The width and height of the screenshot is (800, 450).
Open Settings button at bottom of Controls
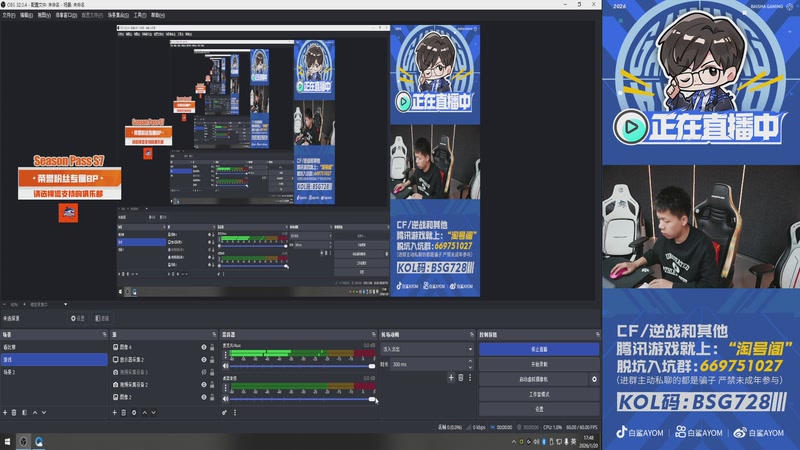(x=539, y=409)
